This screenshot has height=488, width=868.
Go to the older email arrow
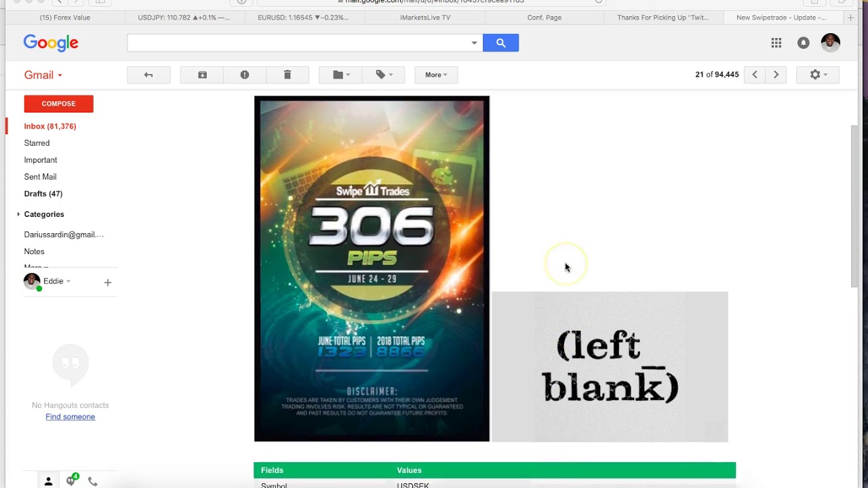[x=776, y=75]
